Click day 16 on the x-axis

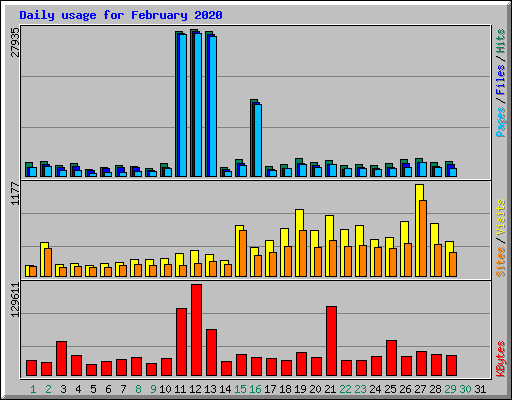(255, 389)
